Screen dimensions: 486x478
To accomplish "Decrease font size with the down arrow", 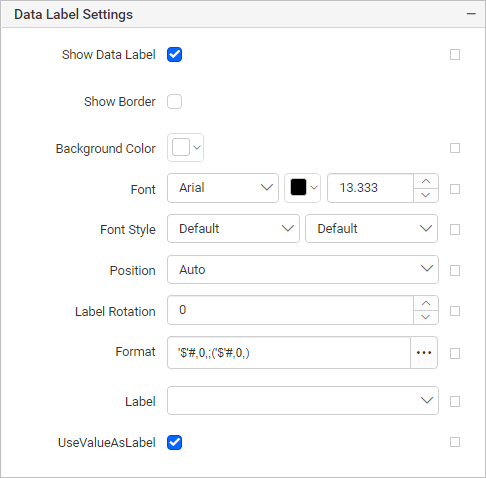I will coord(426,195).
